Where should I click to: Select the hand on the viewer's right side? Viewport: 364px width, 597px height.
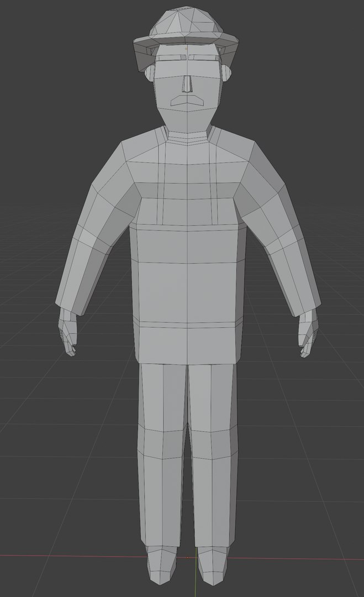307,332
